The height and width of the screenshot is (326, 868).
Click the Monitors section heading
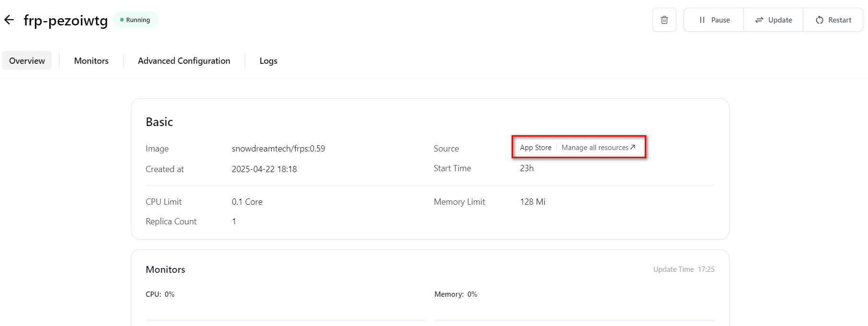click(x=165, y=269)
